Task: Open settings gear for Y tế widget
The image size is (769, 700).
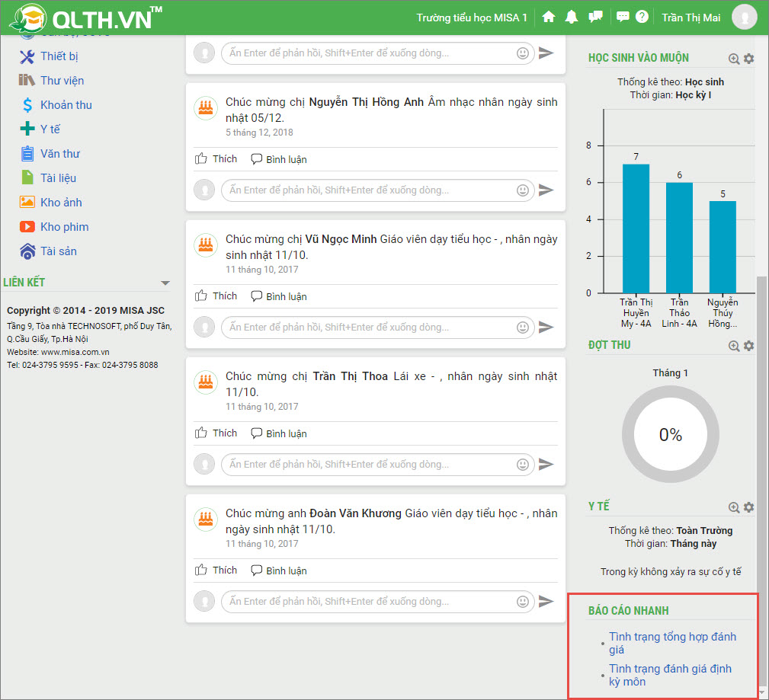Action: click(748, 507)
